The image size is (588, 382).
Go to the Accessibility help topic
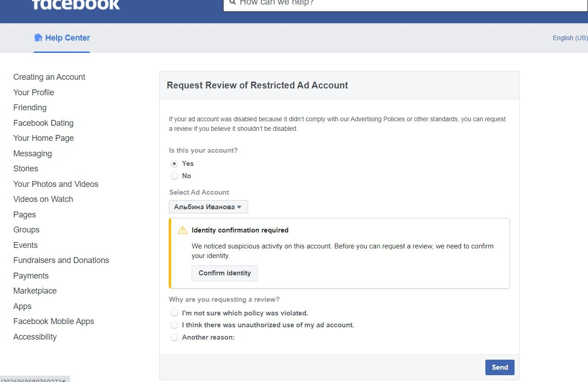(35, 337)
